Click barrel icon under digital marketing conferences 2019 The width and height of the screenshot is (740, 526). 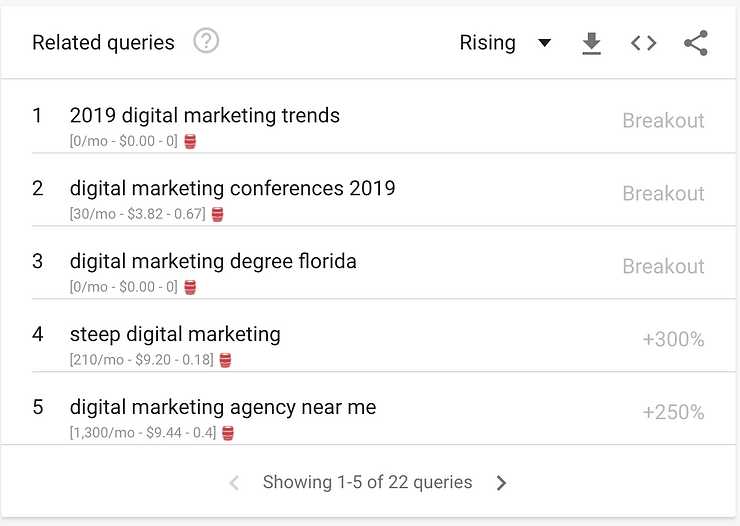tap(218, 214)
